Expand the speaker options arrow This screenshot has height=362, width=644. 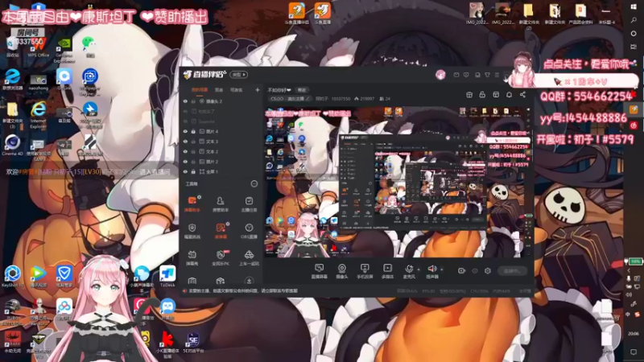point(441,269)
